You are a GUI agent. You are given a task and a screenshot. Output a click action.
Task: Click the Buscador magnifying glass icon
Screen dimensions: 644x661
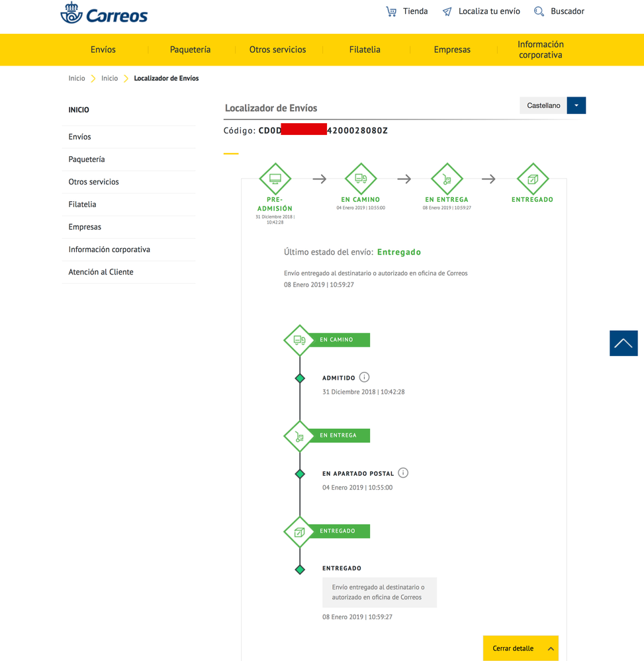(x=539, y=11)
